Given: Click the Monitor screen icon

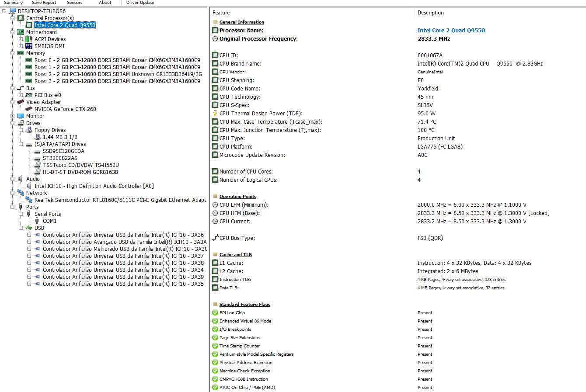Looking at the screenshot, I should pos(21,116).
